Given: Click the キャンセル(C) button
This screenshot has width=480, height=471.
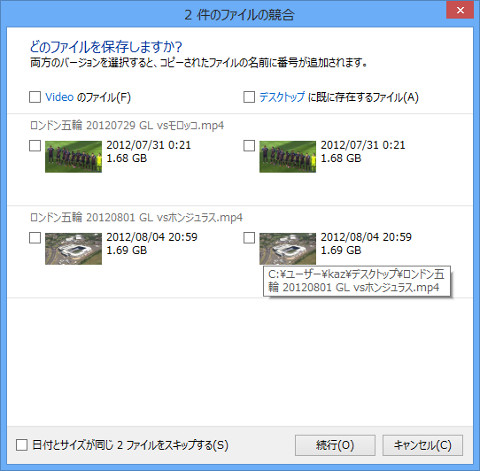Looking at the screenshot, I should (x=422, y=445).
